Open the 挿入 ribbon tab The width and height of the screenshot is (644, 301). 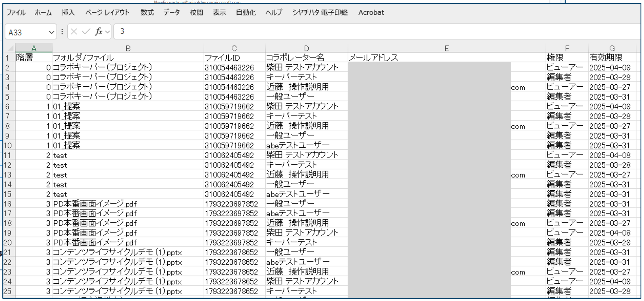coord(68,12)
